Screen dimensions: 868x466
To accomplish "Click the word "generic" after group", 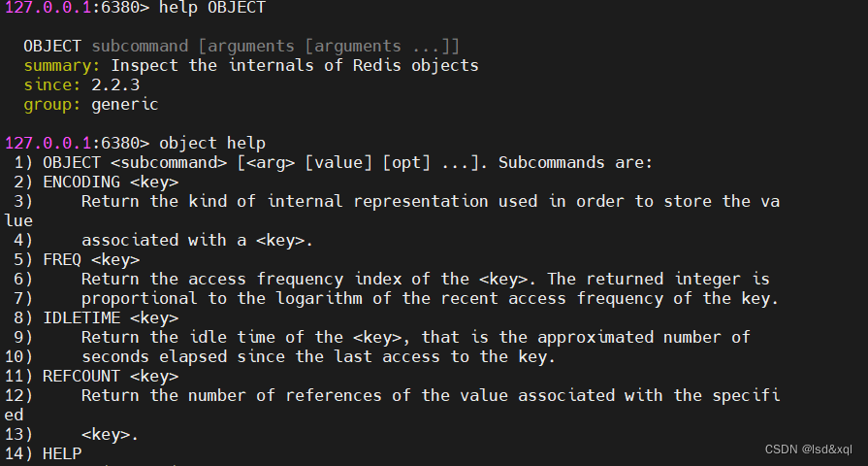I will click(124, 105).
